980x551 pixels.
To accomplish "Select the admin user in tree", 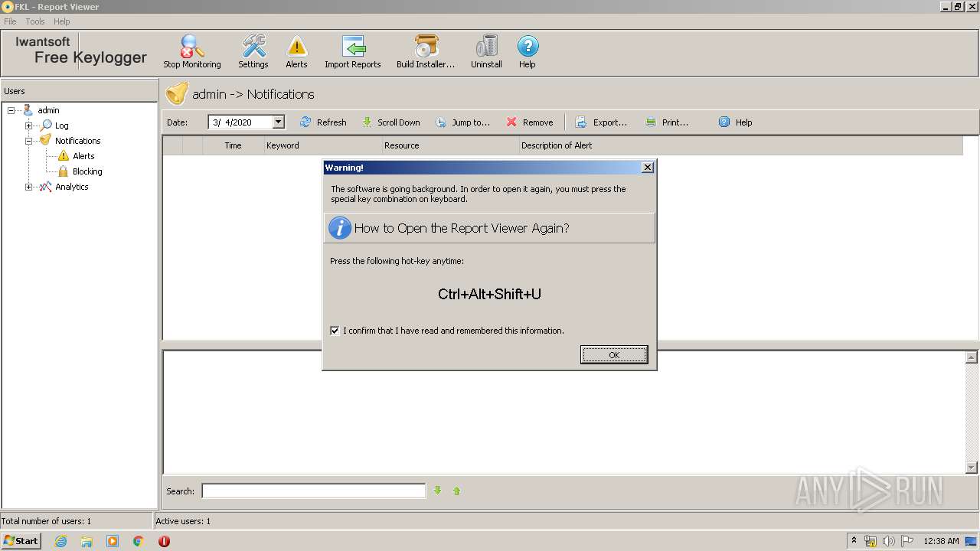I will coord(48,110).
